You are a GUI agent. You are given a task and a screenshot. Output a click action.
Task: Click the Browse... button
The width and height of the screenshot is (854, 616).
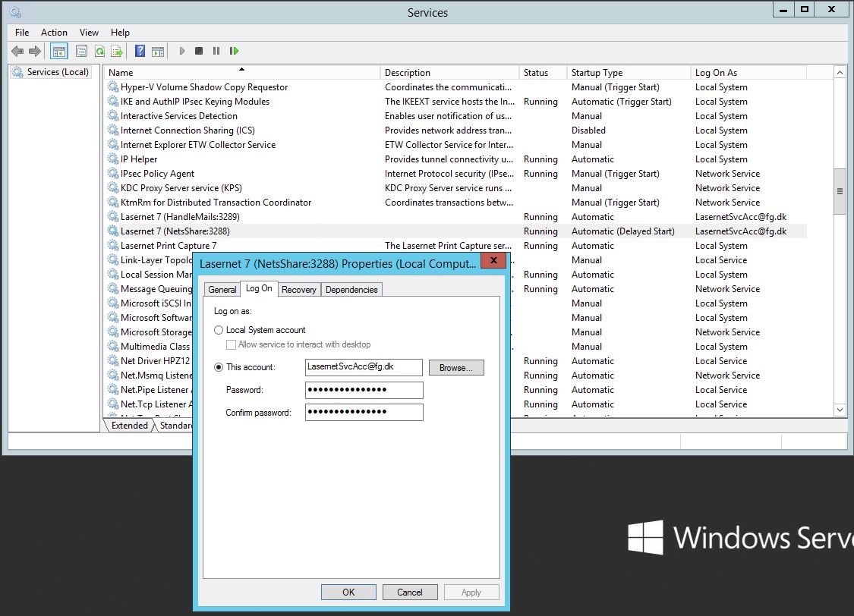455,368
